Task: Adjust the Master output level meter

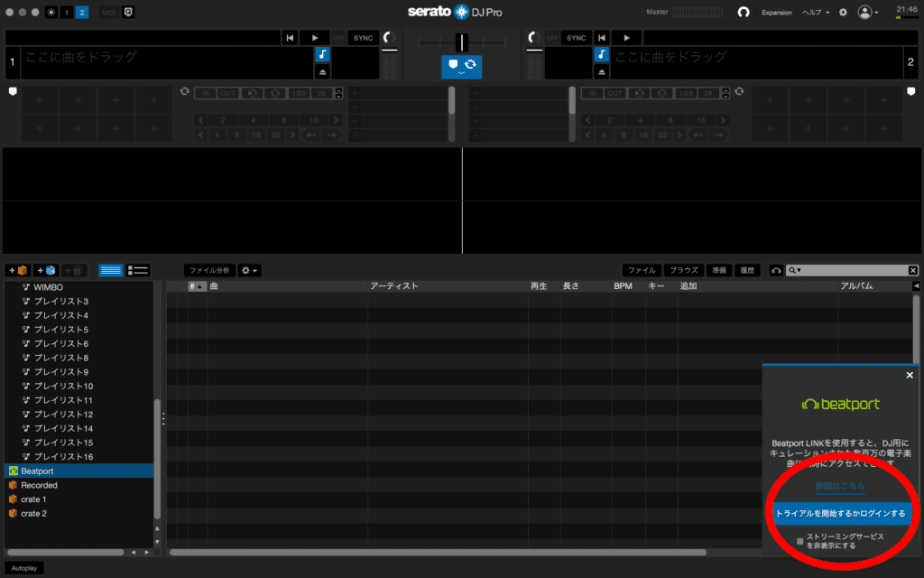Action: pyautogui.click(x=699, y=12)
